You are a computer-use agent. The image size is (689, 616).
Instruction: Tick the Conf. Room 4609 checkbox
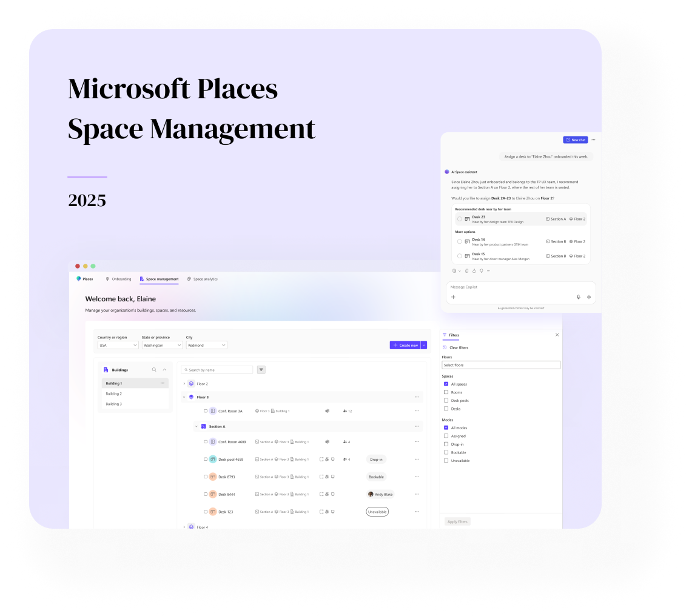point(206,442)
